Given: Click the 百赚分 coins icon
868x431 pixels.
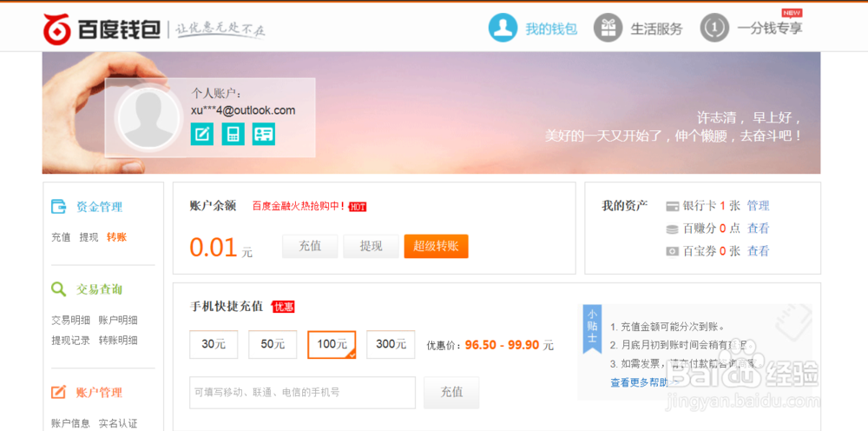Looking at the screenshot, I should pos(673,229).
